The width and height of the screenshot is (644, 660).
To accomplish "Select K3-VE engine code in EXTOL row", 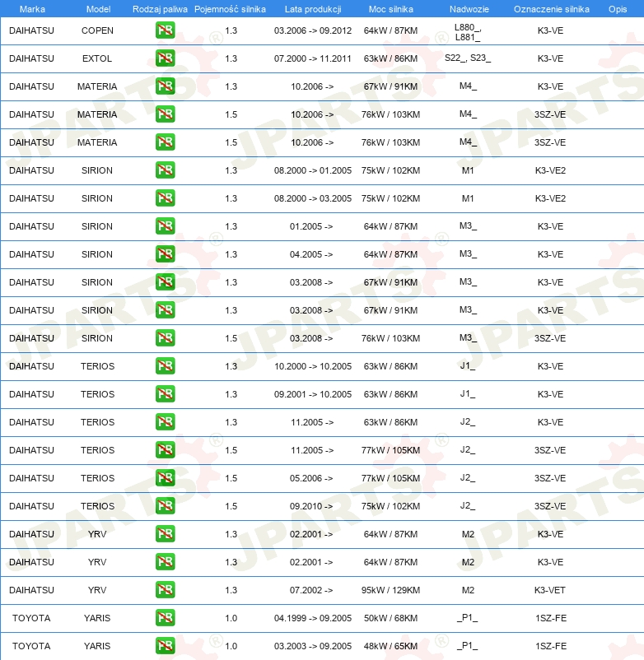I will click(550, 58).
